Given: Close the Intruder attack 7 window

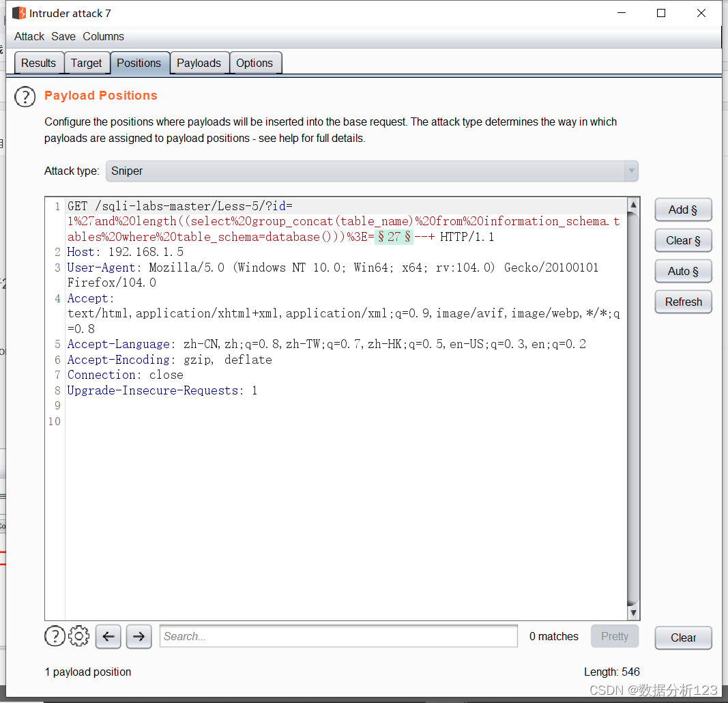Looking at the screenshot, I should [701, 13].
